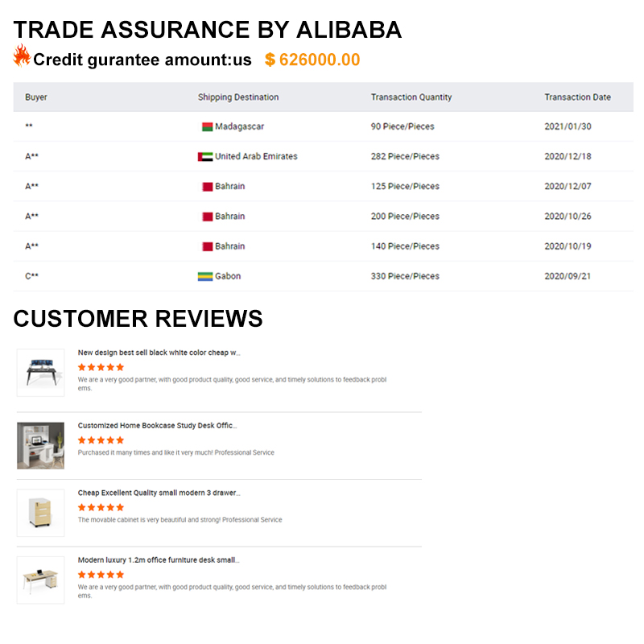Open "New design best sell black white" title

(x=159, y=353)
